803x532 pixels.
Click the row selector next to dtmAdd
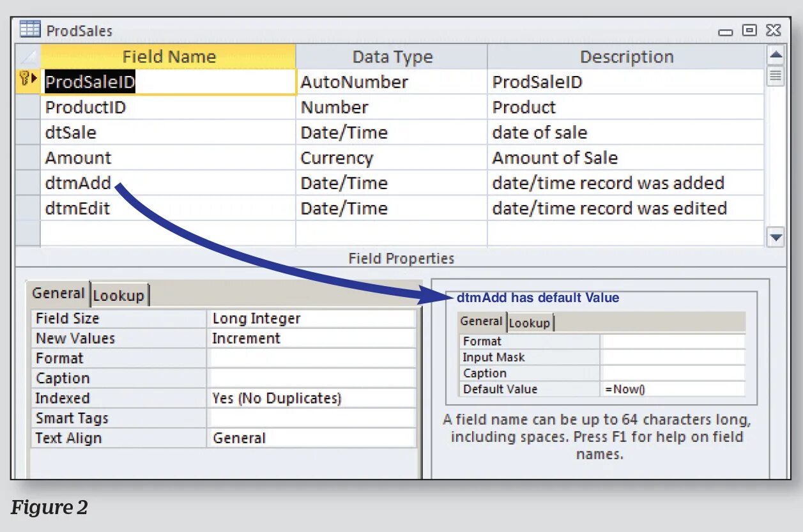tap(26, 183)
